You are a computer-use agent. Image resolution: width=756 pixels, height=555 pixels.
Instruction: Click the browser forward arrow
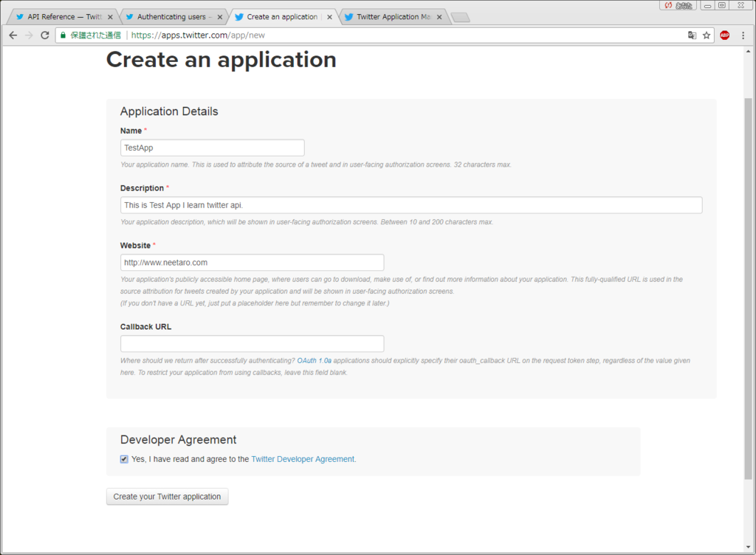[29, 35]
